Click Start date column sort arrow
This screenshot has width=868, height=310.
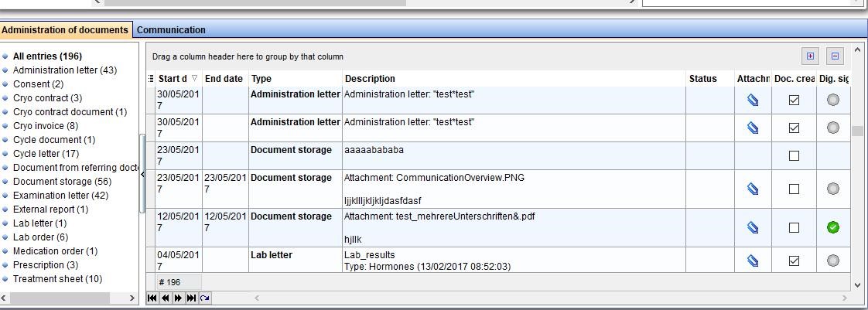pos(194,79)
